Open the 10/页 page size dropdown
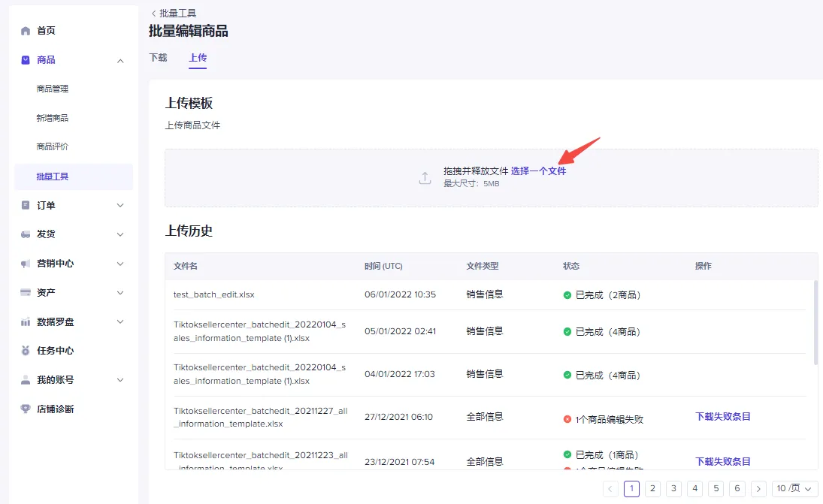 tap(793, 488)
